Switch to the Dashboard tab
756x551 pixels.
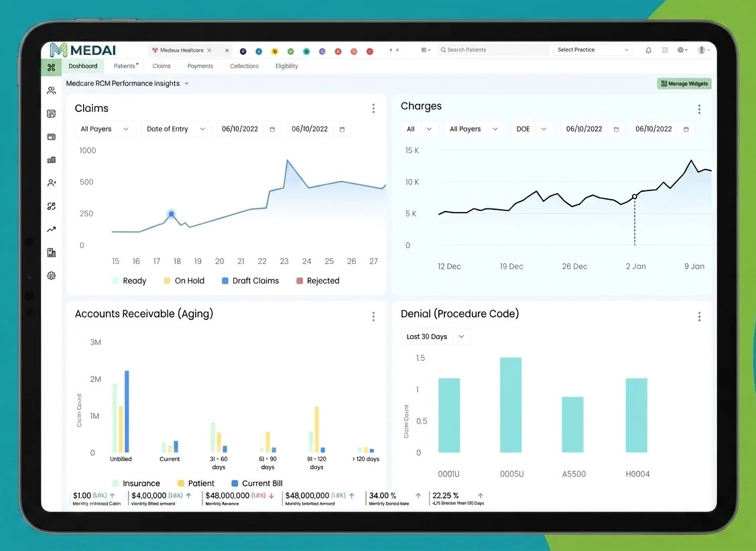pos(83,66)
